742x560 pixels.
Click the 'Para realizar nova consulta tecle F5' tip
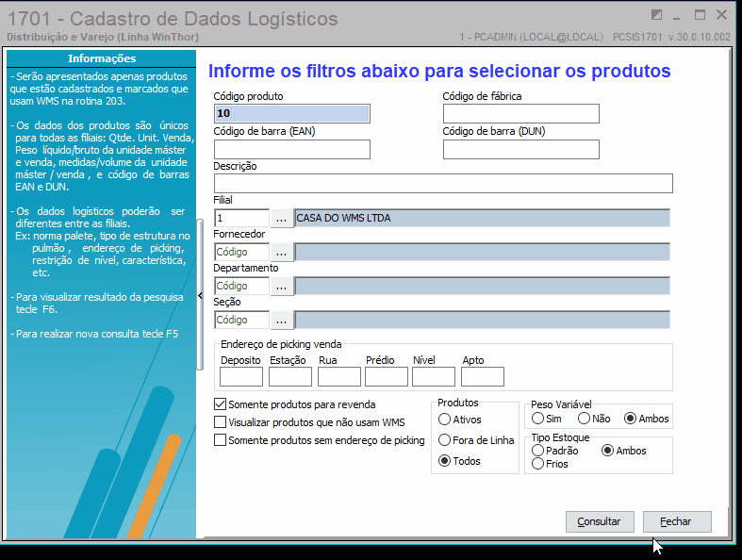point(94,334)
